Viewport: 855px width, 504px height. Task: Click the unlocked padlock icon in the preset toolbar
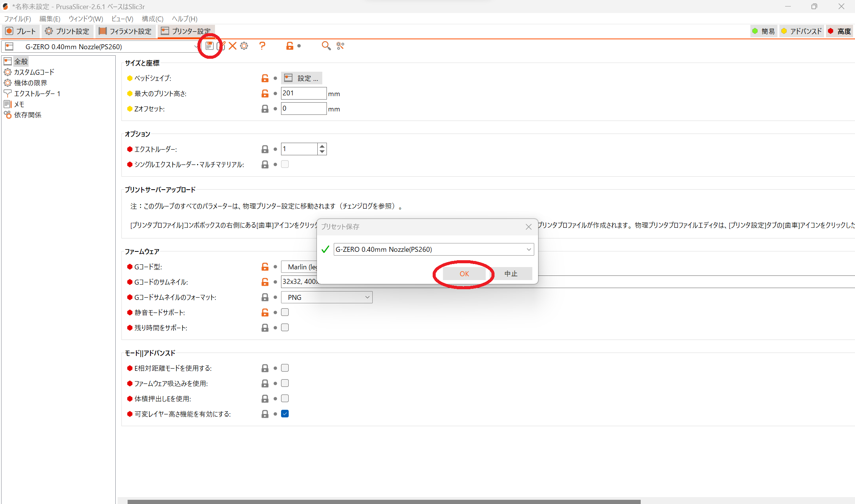click(x=290, y=46)
